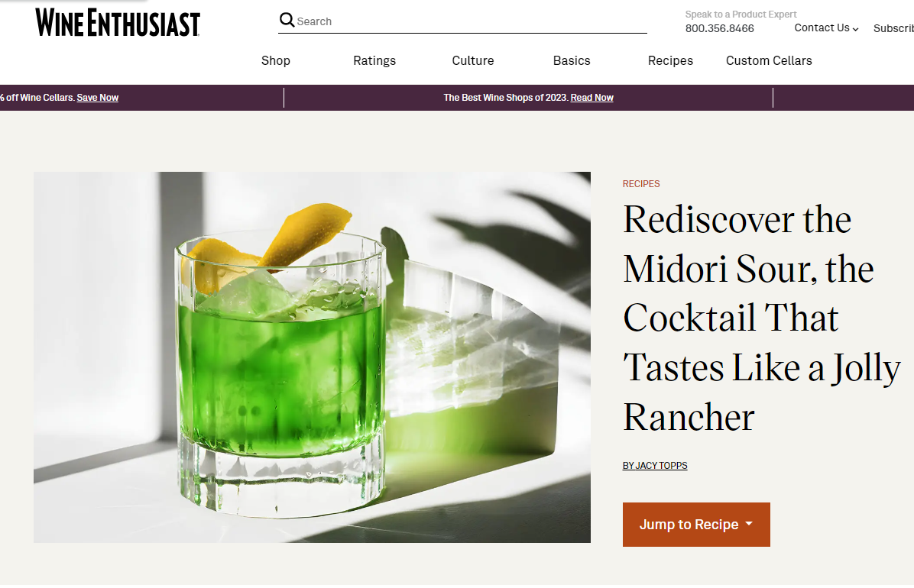914x588 pixels.
Task: Open the Basics menu
Action: (x=572, y=60)
